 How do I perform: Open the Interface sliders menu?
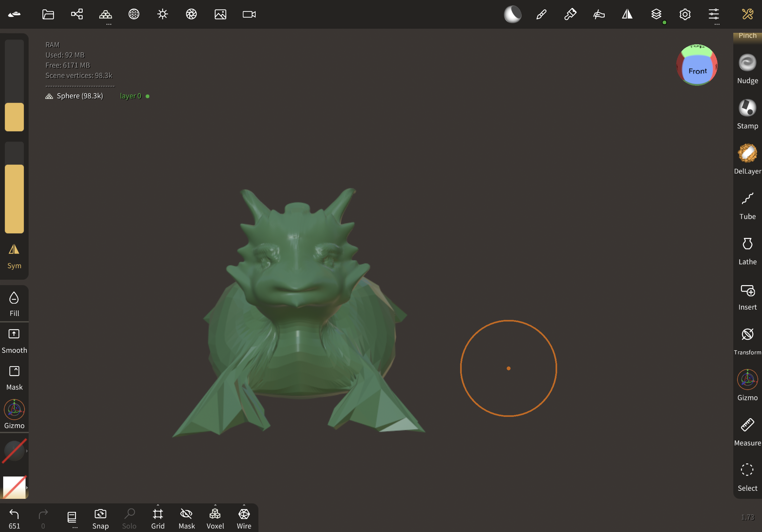coord(713,14)
